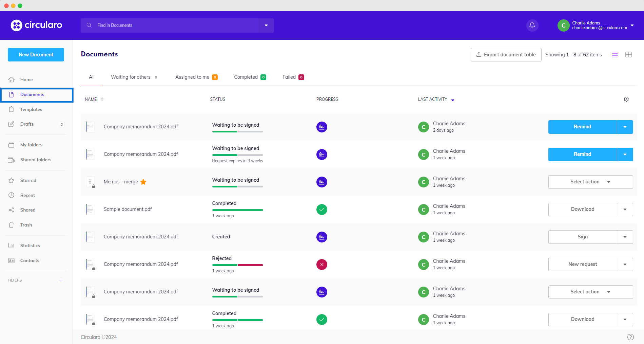Click the Rejected status progress bar
The width and height of the screenshot is (644, 344).
tap(237, 265)
